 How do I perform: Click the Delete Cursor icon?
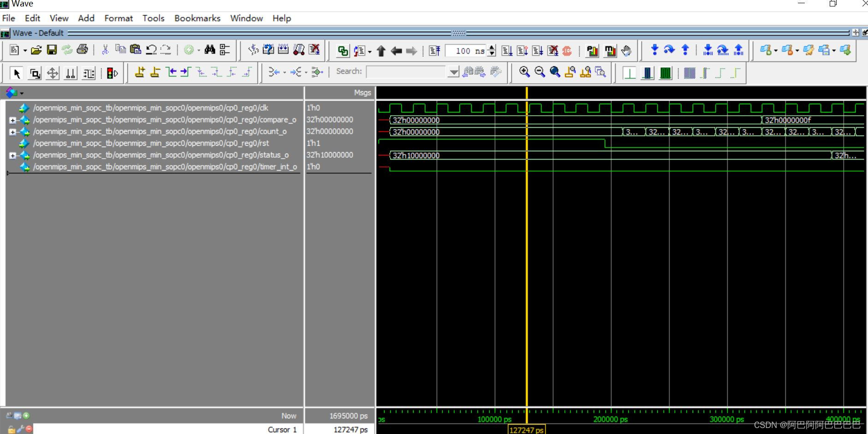[x=155, y=72]
